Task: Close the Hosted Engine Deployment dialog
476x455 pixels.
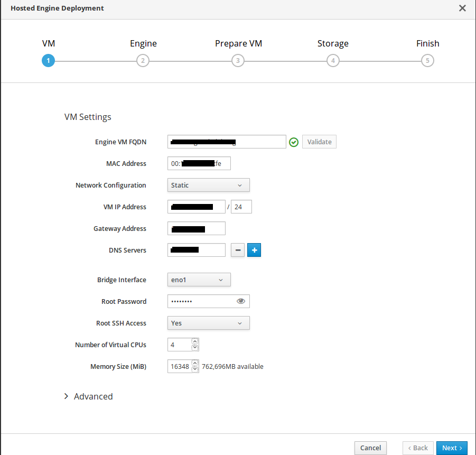Action: pyautogui.click(x=462, y=8)
